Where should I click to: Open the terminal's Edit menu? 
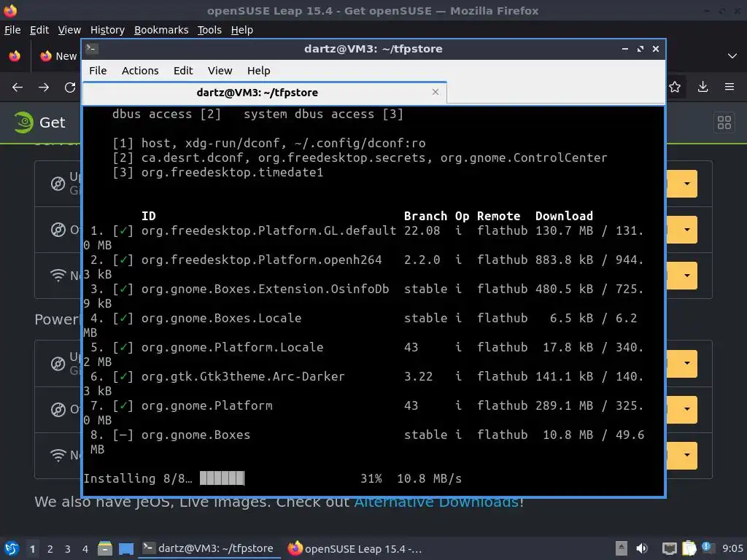[x=183, y=71]
